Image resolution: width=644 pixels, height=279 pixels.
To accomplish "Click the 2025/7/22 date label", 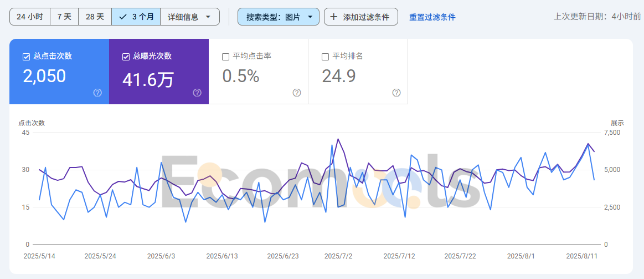I will click(460, 256).
